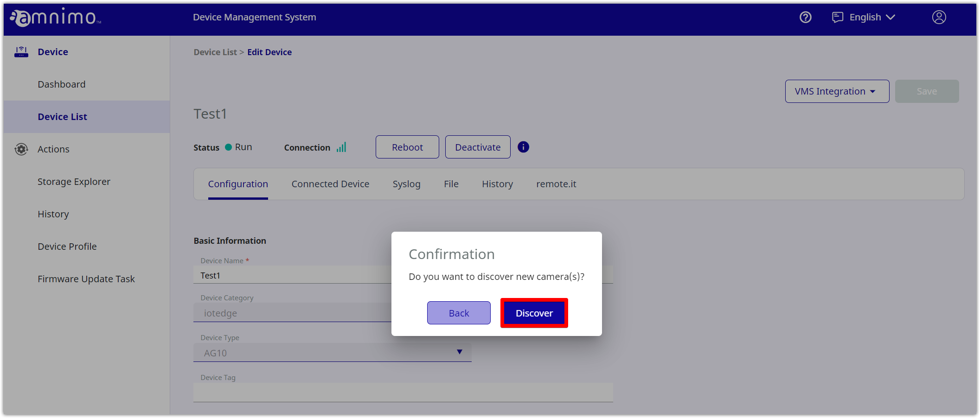The image size is (980, 418).
Task: Confirm with the Discover button
Action: pos(534,313)
